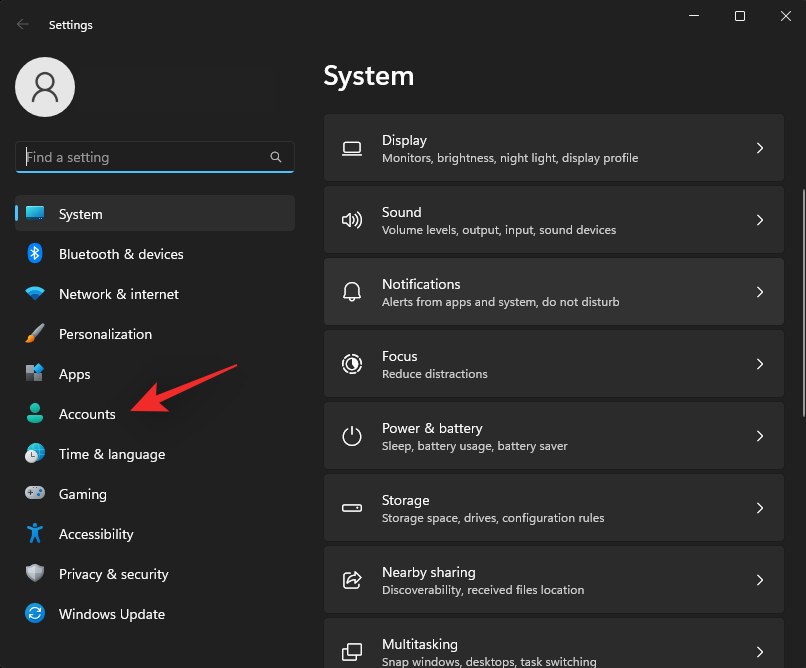Click the Sound speaker icon

click(x=351, y=219)
